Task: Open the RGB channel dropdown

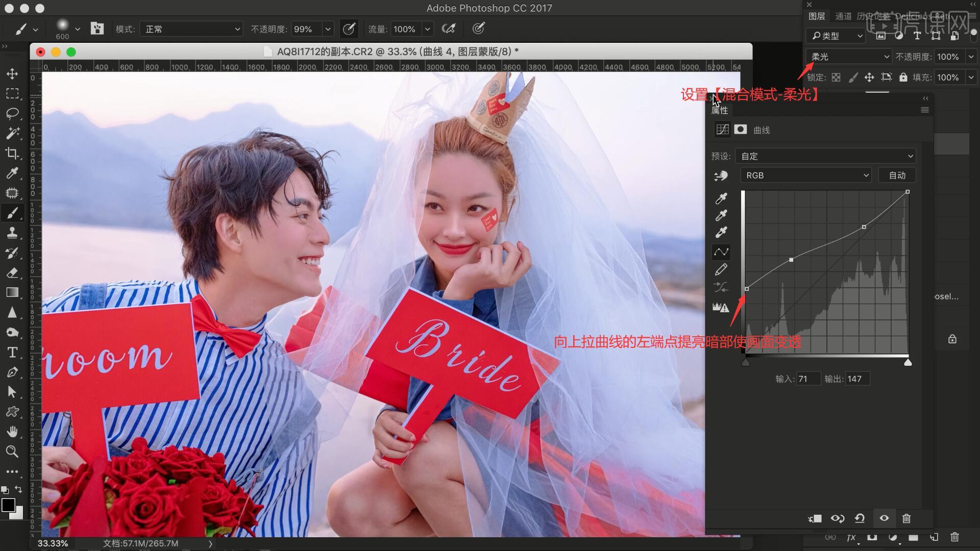Action: pos(805,176)
